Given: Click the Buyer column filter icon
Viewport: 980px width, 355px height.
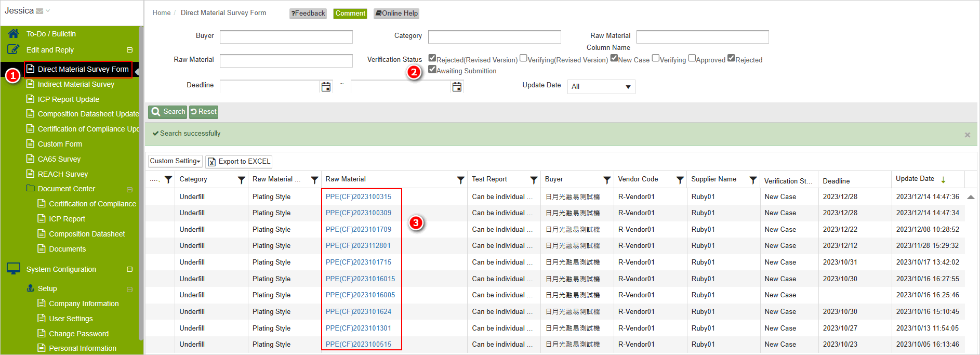Looking at the screenshot, I should pos(606,180).
